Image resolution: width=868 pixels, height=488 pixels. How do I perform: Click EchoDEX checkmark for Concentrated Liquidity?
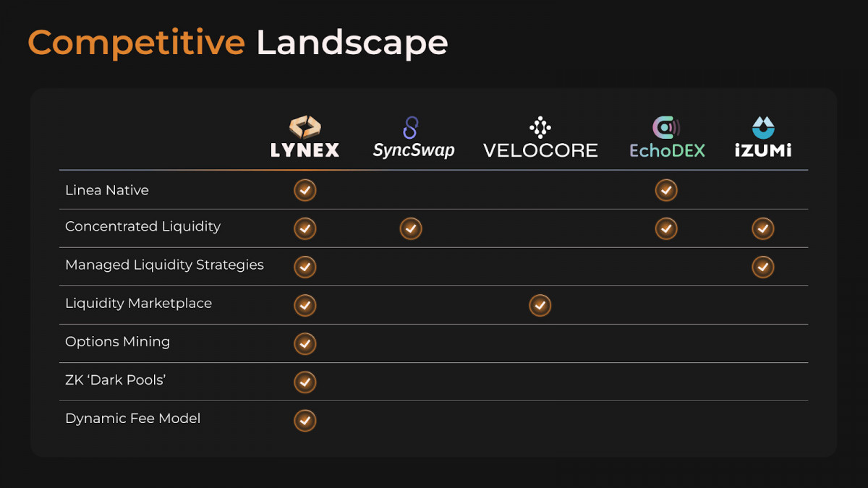(x=666, y=228)
